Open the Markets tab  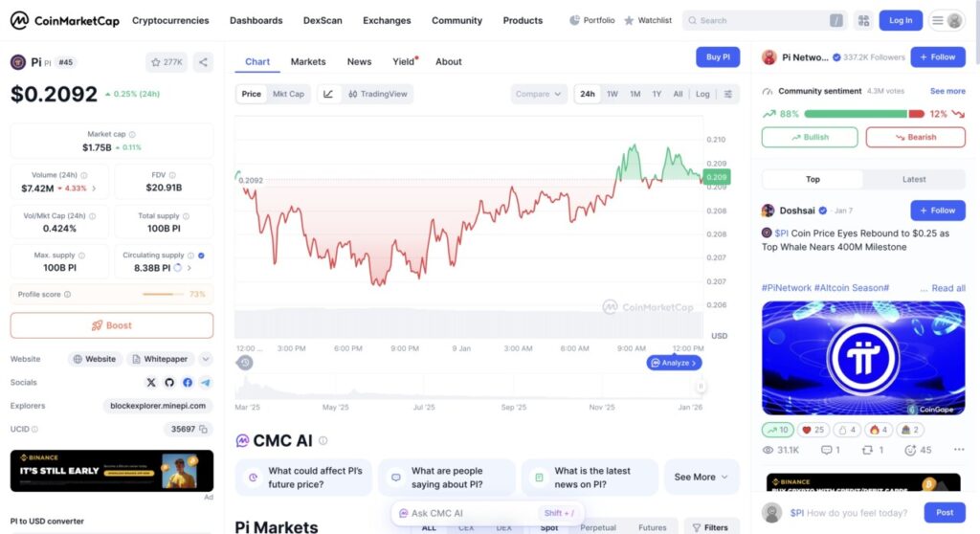coord(308,61)
